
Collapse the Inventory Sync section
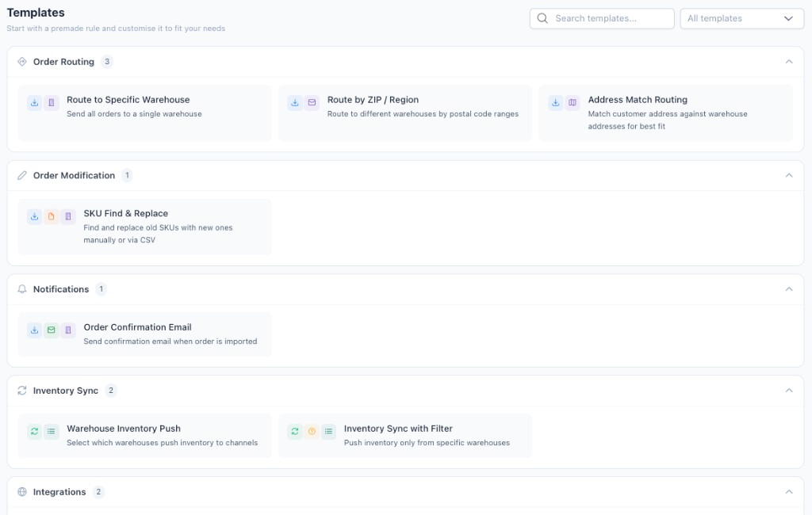click(x=789, y=390)
